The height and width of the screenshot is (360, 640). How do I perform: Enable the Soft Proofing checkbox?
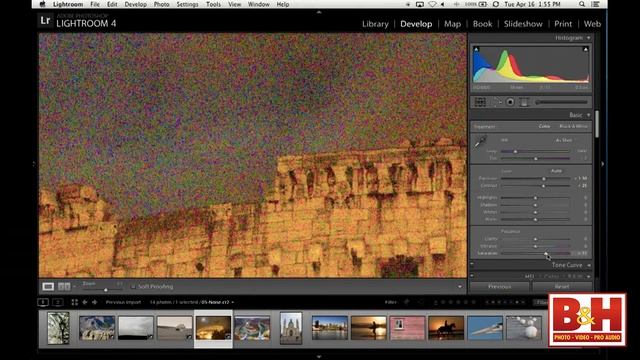coord(133,287)
